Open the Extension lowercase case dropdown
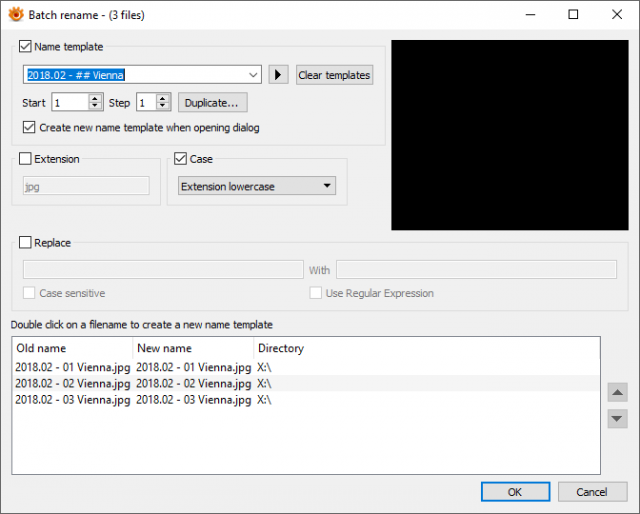This screenshot has width=640, height=514. pos(257,186)
